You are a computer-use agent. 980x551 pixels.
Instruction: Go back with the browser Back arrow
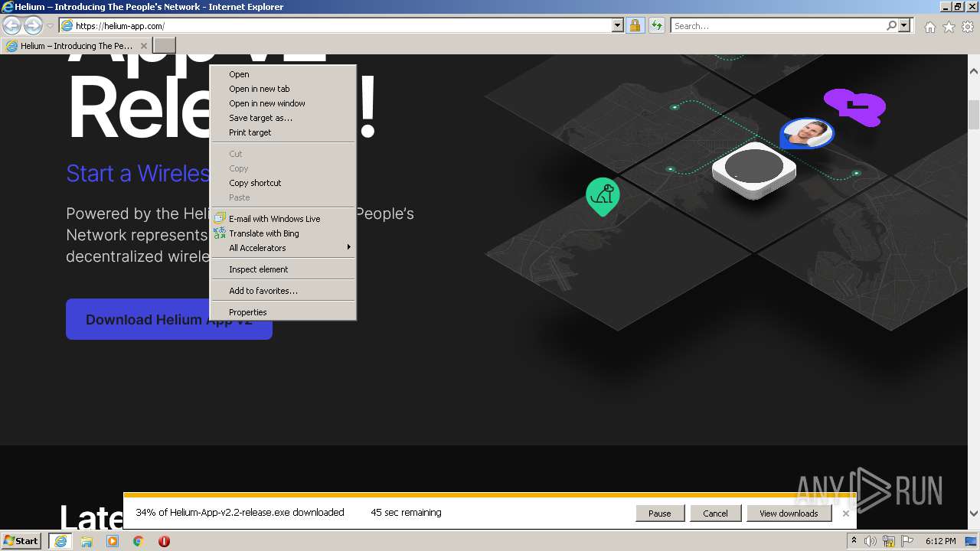(x=11, y=26)
